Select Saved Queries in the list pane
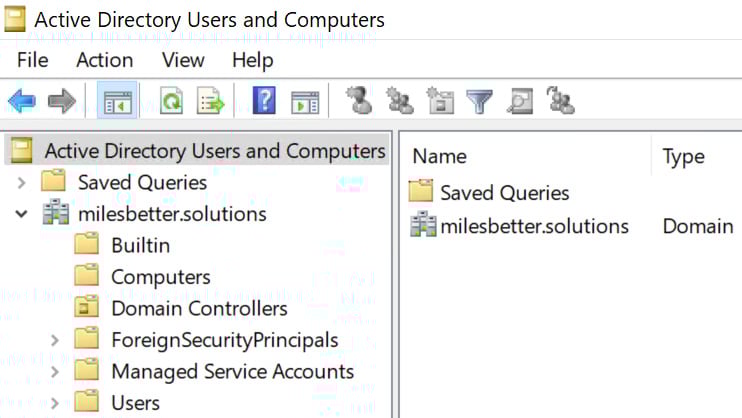742x418 pixels. (x=504, y=193)
